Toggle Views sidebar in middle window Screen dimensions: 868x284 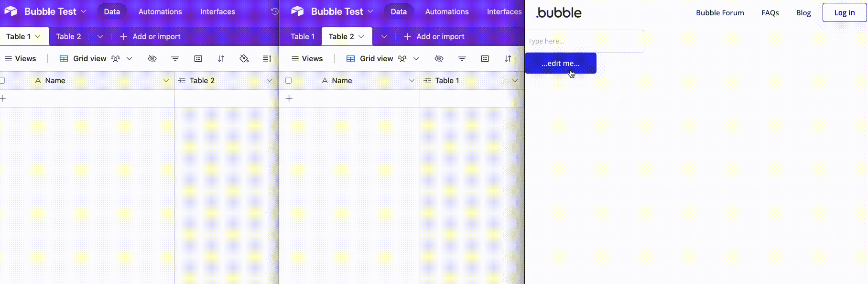(x=307, y=58)
